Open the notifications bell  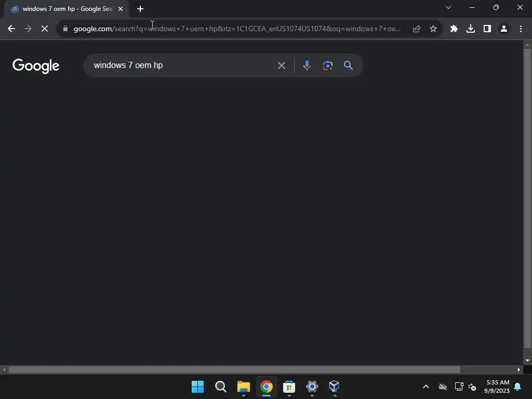(x=518, y=387)
